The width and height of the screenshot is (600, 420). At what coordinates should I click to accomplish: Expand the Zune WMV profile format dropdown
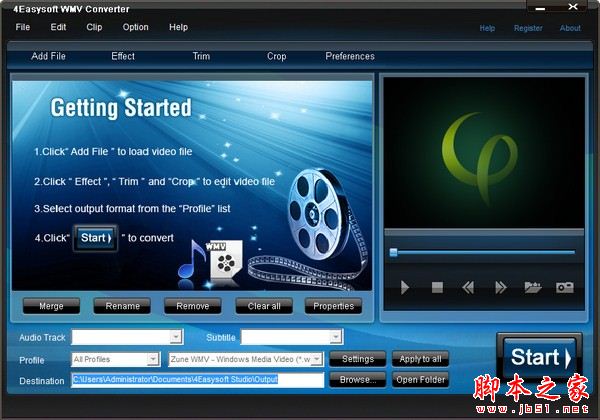(x=317, y=359)
